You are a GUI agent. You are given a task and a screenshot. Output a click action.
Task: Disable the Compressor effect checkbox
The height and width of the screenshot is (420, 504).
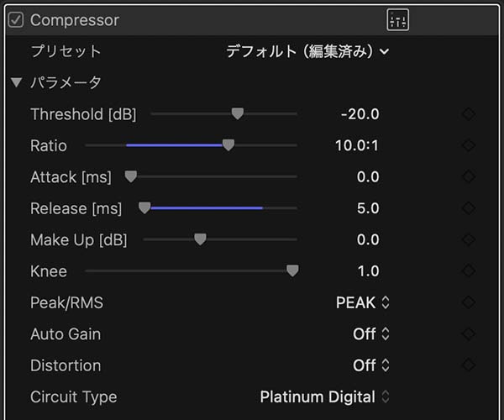point(16,20)
